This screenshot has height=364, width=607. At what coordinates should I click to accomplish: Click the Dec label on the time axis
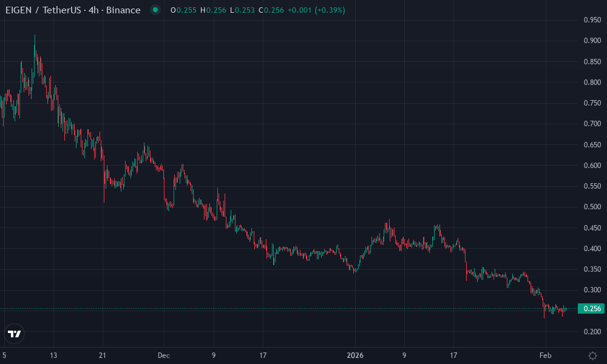coord(163,355)
